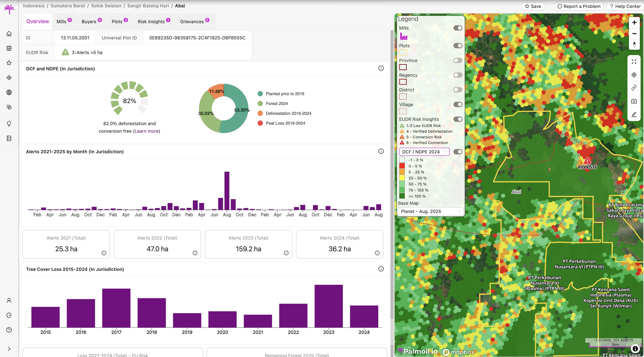
Task: Expand the sidebar using the chevron arrow
Action: pyautogui.click(x=9, y=349)
